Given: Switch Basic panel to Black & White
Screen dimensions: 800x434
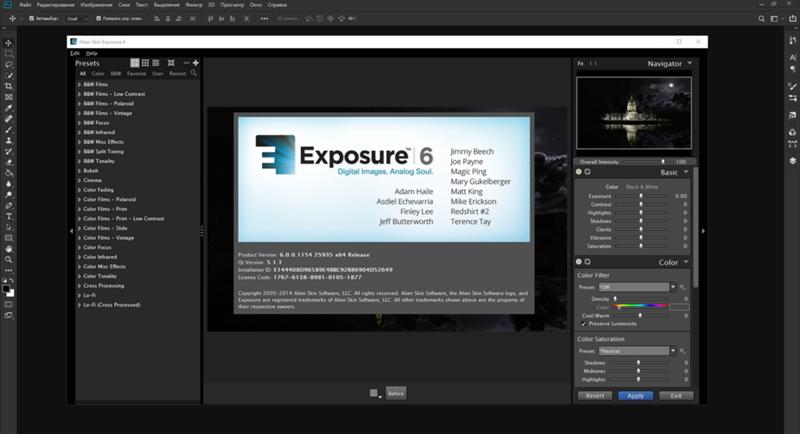Looking at the screenshot, I should [x=642, y=187].
